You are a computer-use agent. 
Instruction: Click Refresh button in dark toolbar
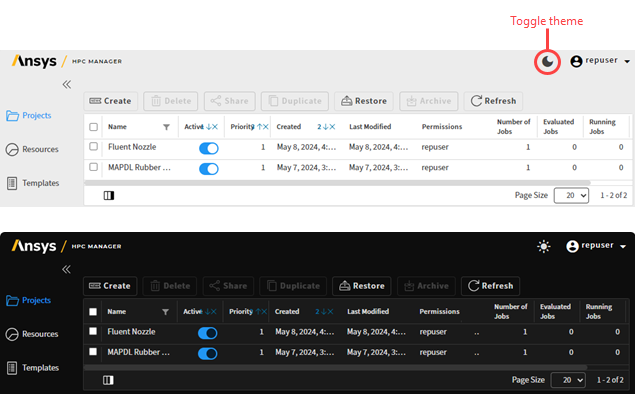(490, 286)
